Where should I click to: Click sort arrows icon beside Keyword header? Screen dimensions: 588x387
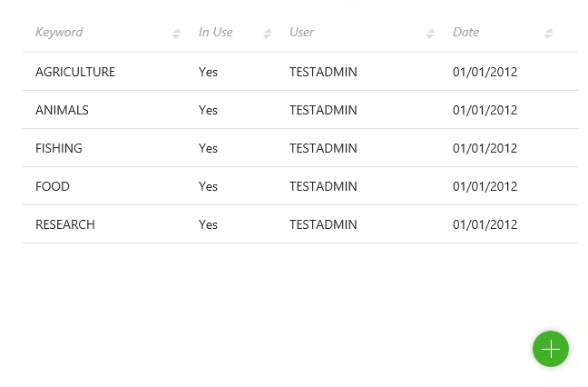pyautogui.click(x=176, y=34)
